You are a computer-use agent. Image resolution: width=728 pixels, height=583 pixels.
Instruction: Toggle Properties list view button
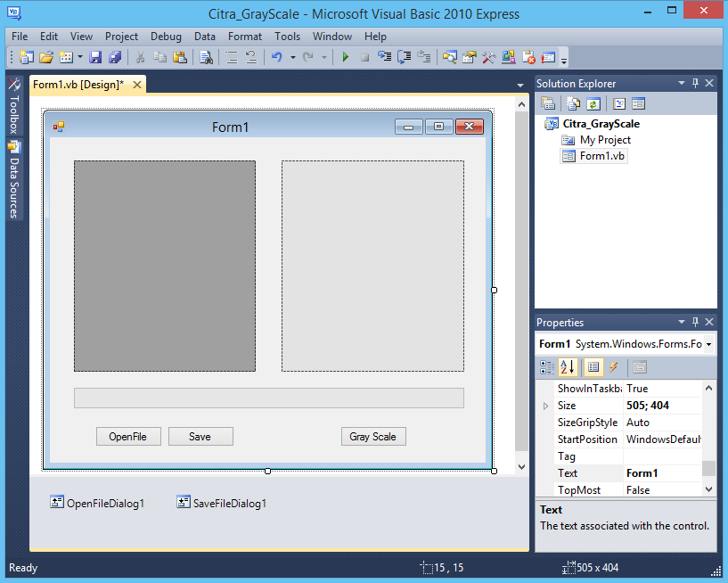tap(593, 367)
